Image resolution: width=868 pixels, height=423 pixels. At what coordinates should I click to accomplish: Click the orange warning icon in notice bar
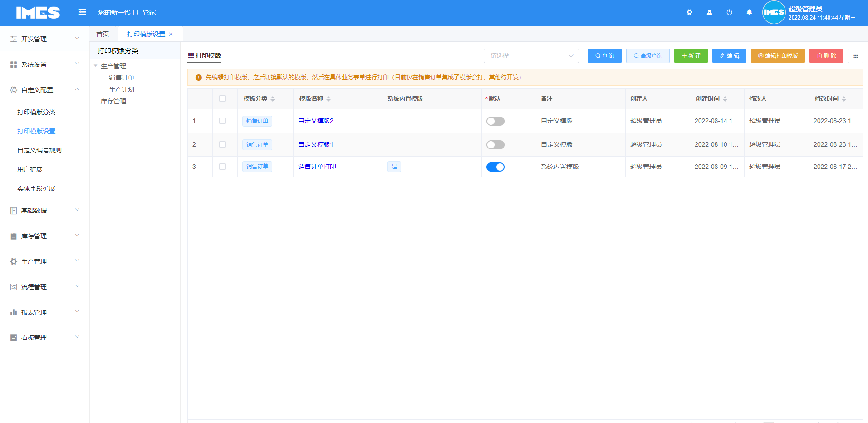coord(198,78)
